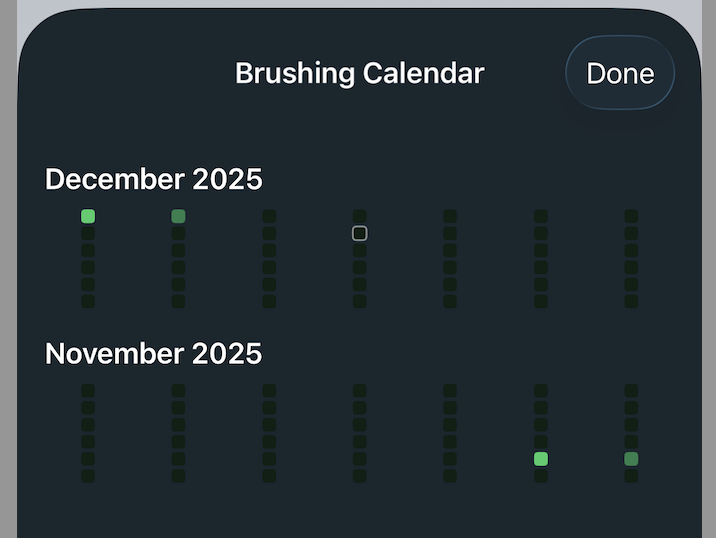Select top cell of November's last column

coord(631,391)
